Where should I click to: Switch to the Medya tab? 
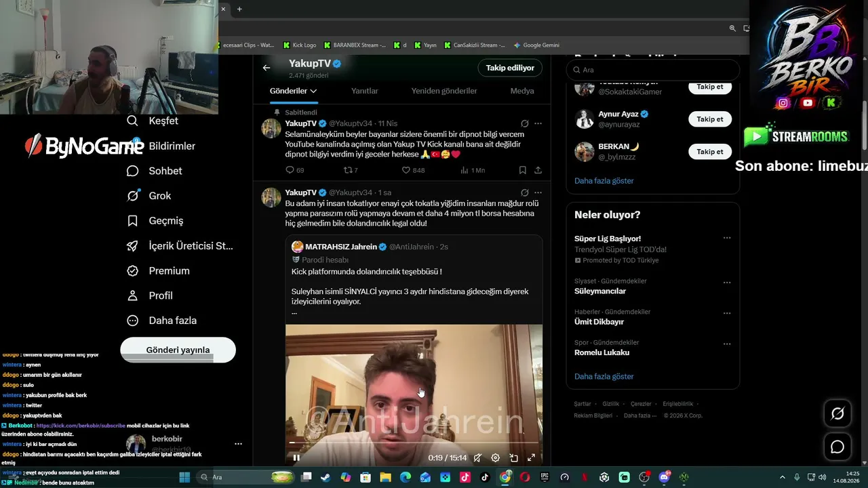(522, 91)
